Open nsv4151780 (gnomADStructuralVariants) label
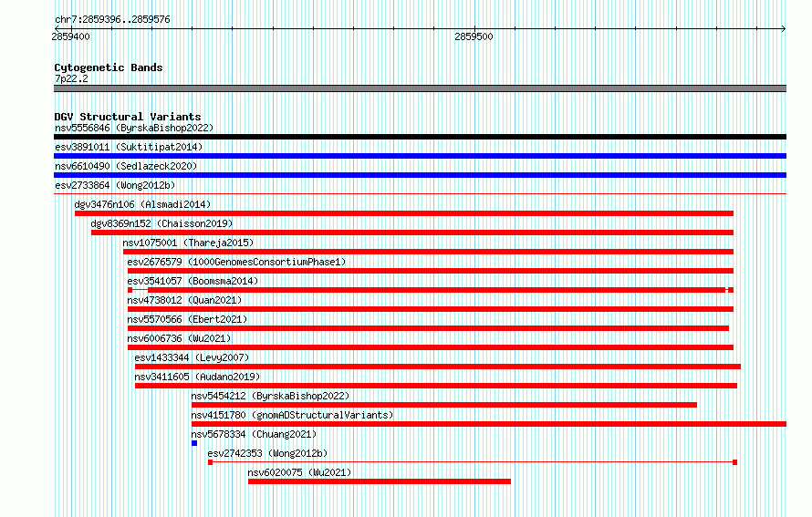The image size is (812, 517). tap(292, 415)
